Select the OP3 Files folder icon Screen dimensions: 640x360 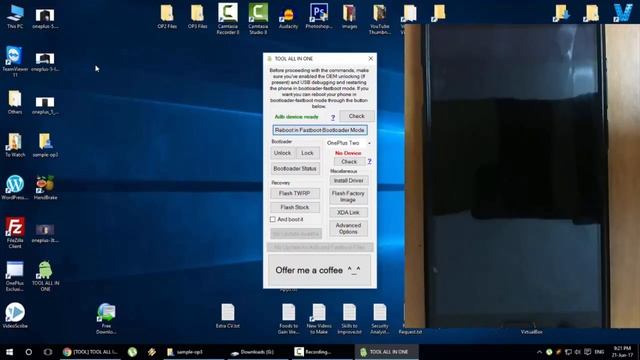198,17
